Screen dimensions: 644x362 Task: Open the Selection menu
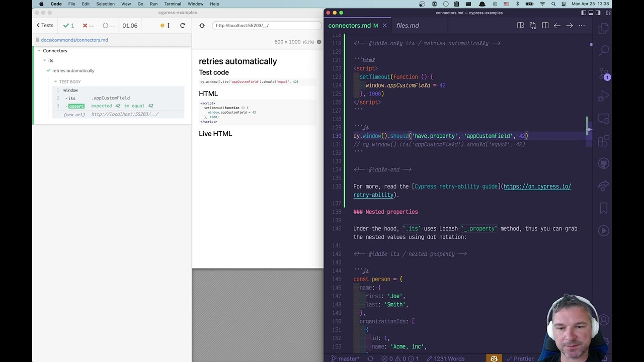[x=105, y=4]
